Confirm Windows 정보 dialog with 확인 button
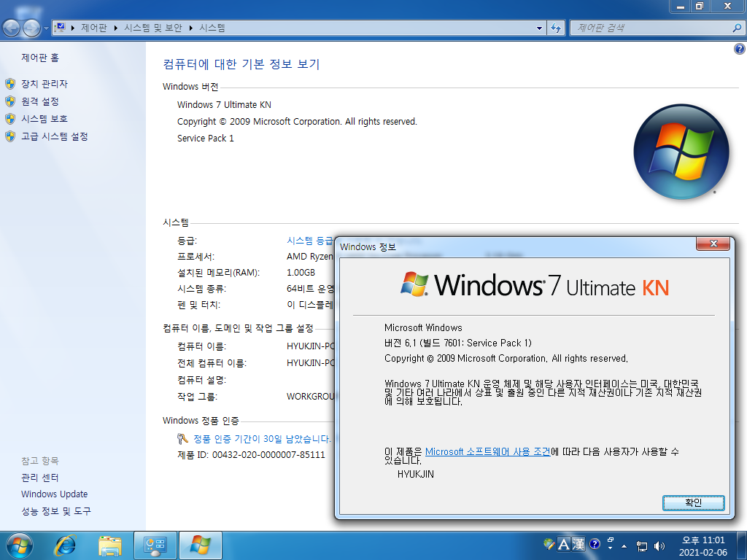The image size is (747, 560). tap(693, 502)
